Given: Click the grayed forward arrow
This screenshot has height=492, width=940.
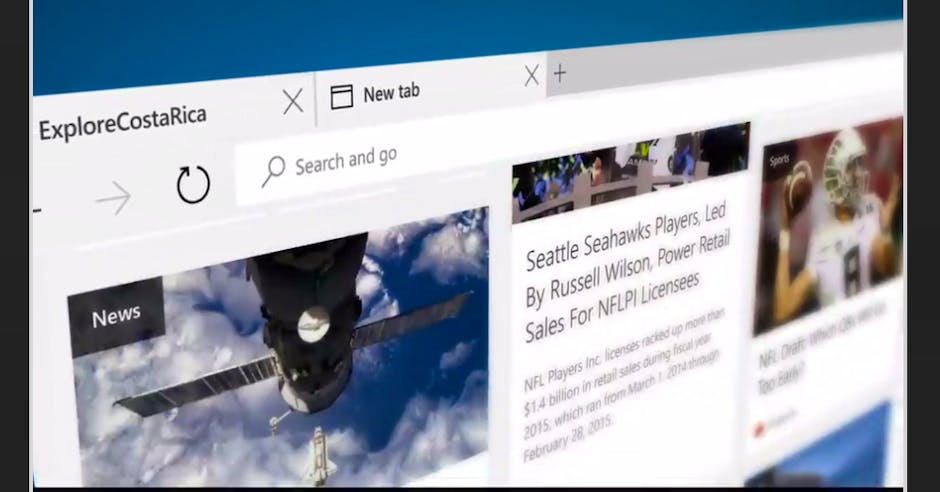Looking at the screenshot, I should click(113, 199).
